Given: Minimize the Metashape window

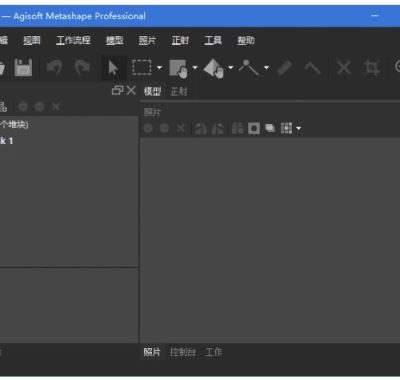Looking at the screenshot, I should pyautogui.click(x=375, y=16).
